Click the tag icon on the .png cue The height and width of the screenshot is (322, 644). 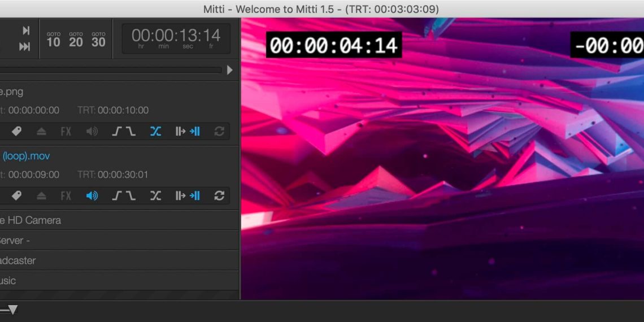click(17, 132)
